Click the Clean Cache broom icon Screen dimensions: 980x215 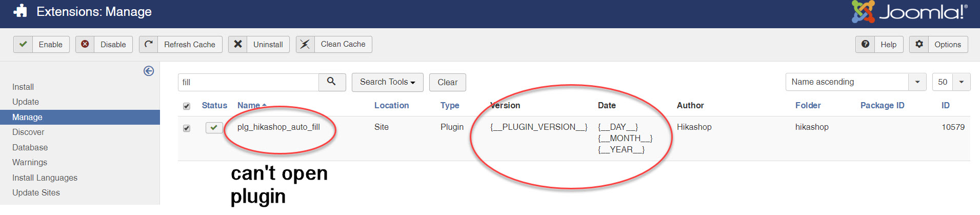tap(305, 44)
